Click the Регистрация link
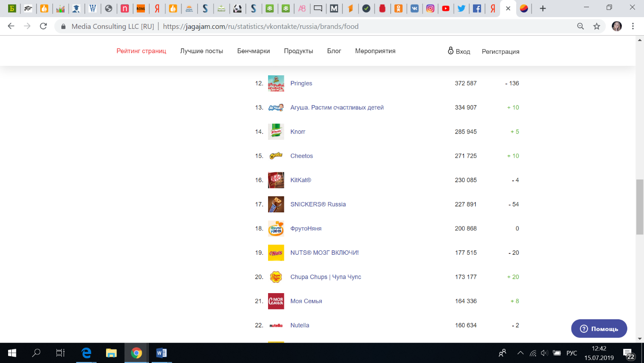Viewport: 644px width, 363px height. (x=500, y=51)
